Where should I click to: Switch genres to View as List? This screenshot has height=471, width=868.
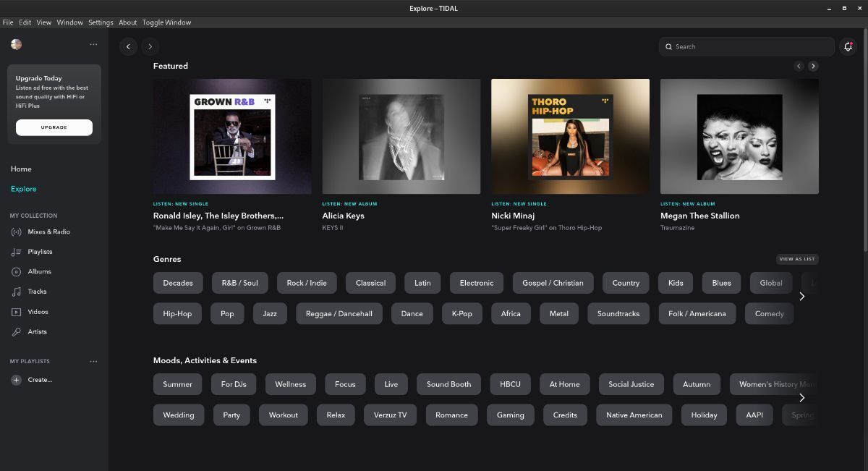(x=797, y=258)
